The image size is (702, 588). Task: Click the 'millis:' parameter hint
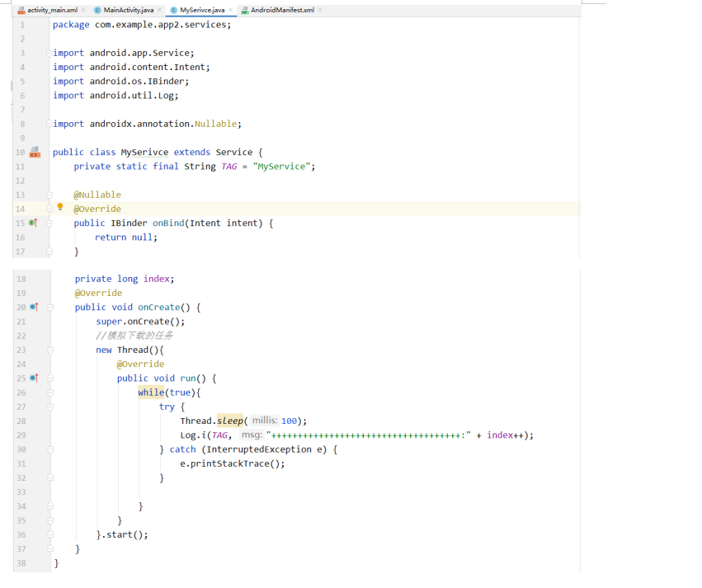coord(264,421)
